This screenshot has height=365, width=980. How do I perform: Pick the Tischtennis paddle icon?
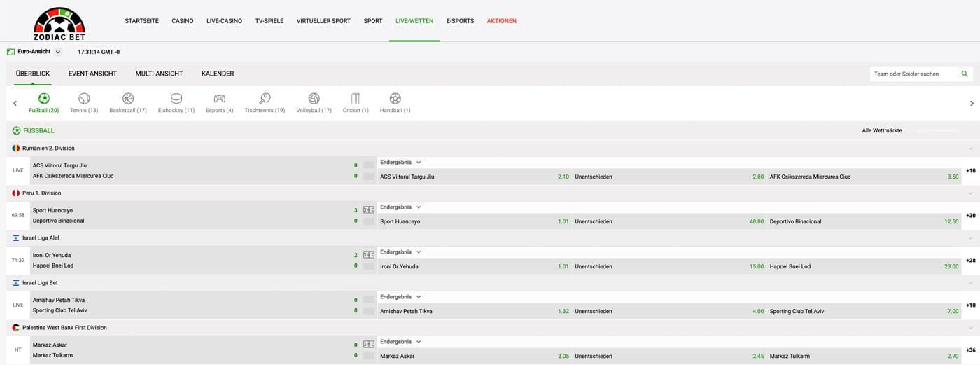click(x=265, y=99)
